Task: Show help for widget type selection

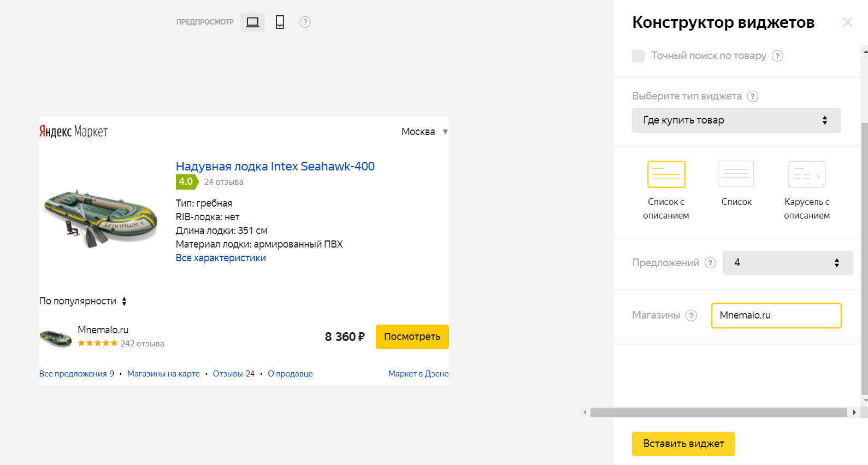Action: (752, 96)
